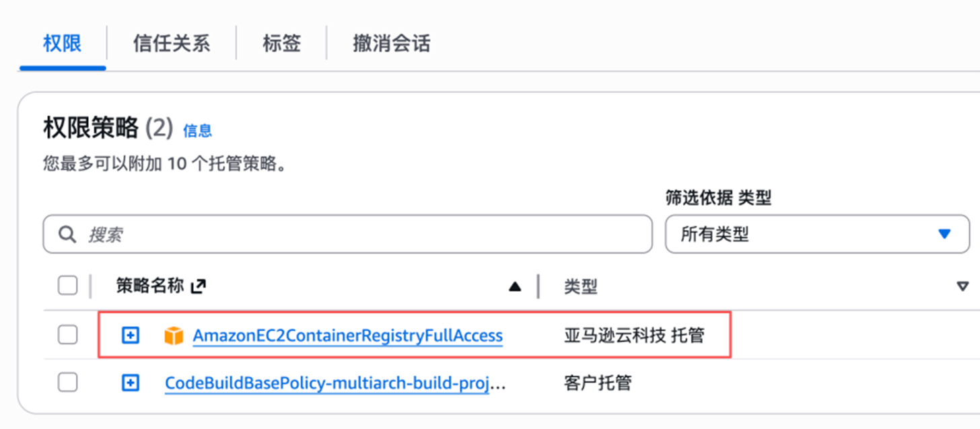The width and height of the screenshot is (980, 429).
Task: Open the CodeBuildBasePolicy-multiarch-build policy link
Action: 335,383
